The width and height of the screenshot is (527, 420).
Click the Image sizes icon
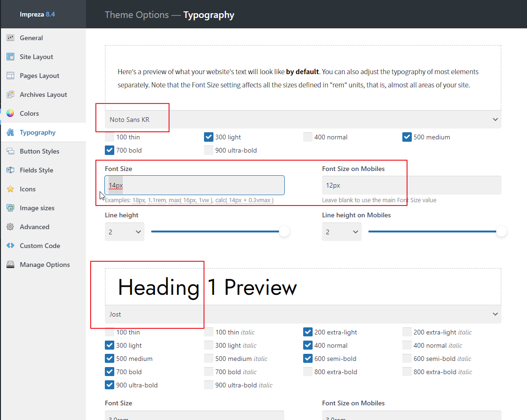point(10,208)
